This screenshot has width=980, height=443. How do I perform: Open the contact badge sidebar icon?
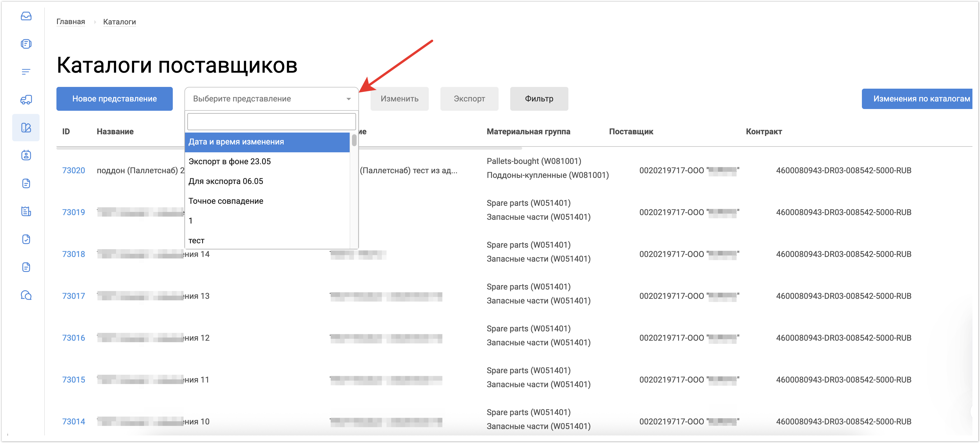pyautogui.click(x=26, y=155)
